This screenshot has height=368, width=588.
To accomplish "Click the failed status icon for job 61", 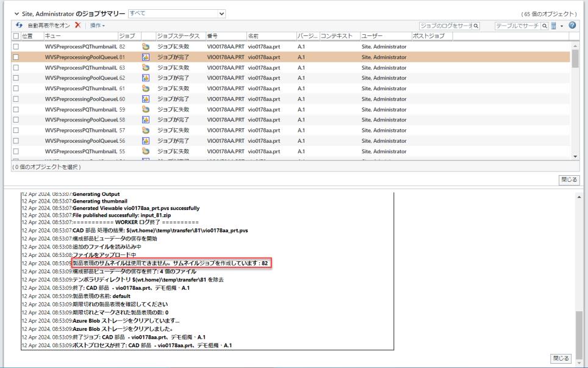I will [x=146, y=88].
